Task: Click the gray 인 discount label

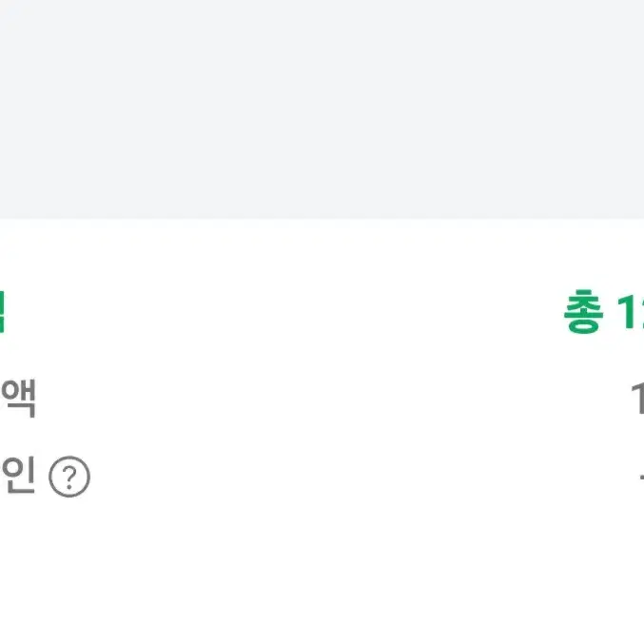Action: point(18,475)
